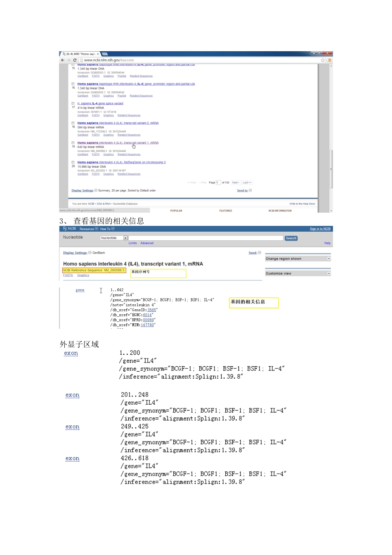Expand the Change region shown panel

point(298,259)
